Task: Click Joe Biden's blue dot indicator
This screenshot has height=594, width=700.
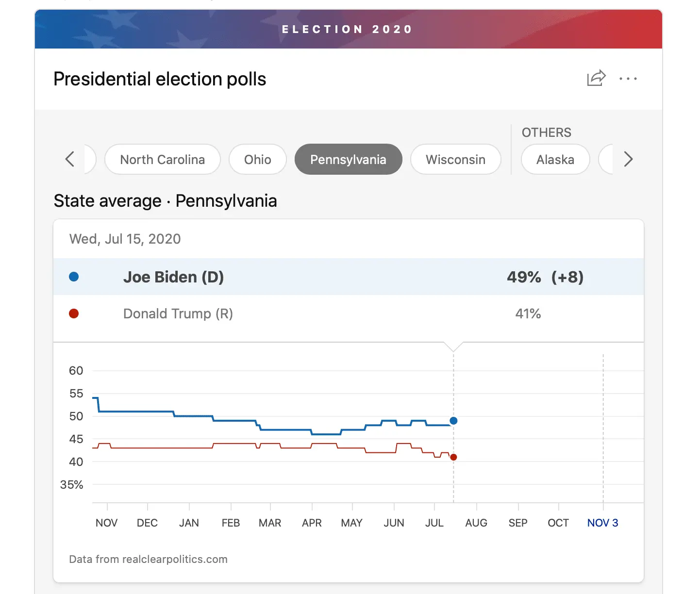Action: (x=74, y=277)
